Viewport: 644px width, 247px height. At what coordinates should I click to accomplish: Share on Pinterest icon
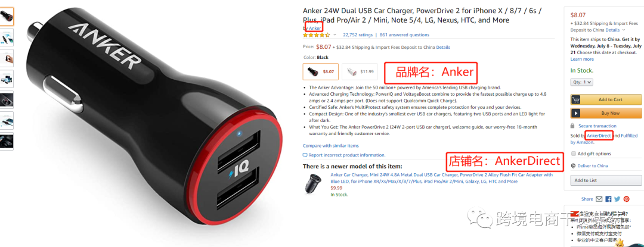626,199
